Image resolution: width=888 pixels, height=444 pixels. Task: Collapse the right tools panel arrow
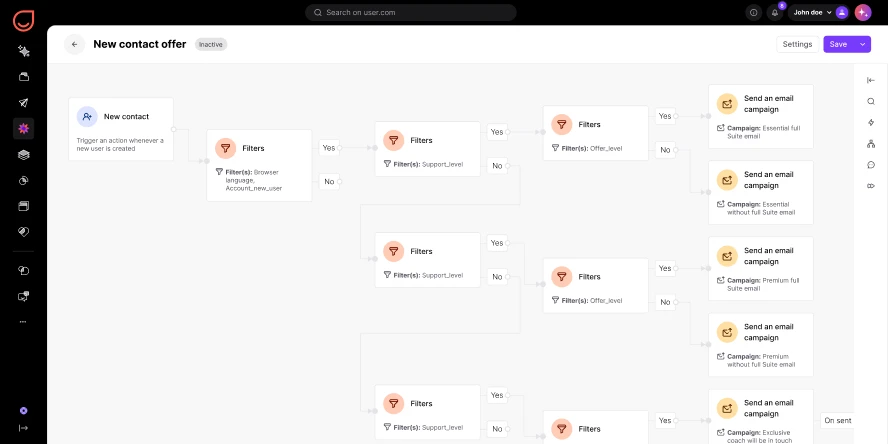[871, 80]
